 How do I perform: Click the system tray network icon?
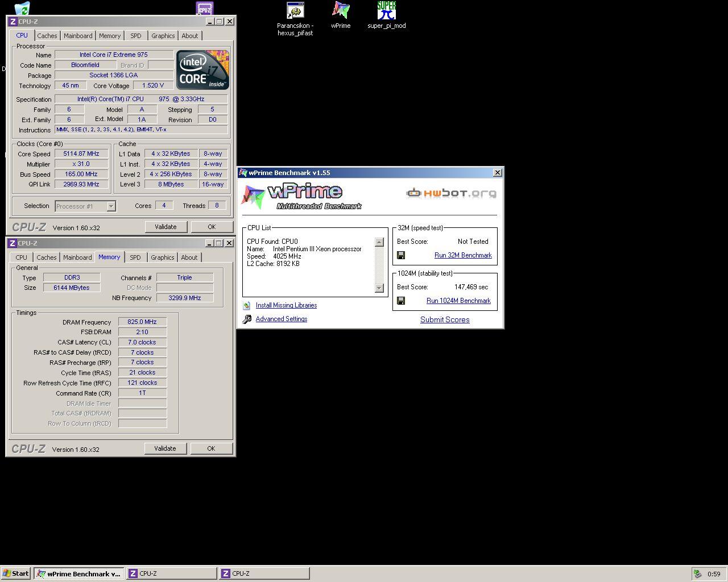tap(697, 573)
